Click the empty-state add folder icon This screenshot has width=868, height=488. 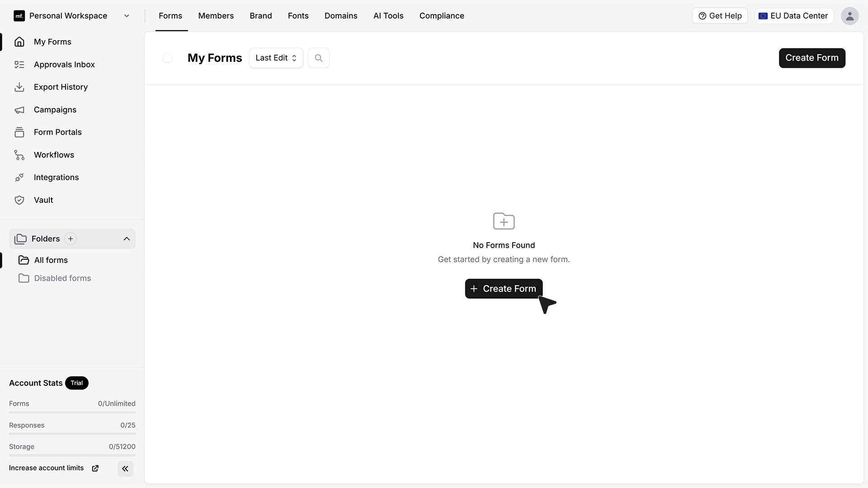point(504,221)
